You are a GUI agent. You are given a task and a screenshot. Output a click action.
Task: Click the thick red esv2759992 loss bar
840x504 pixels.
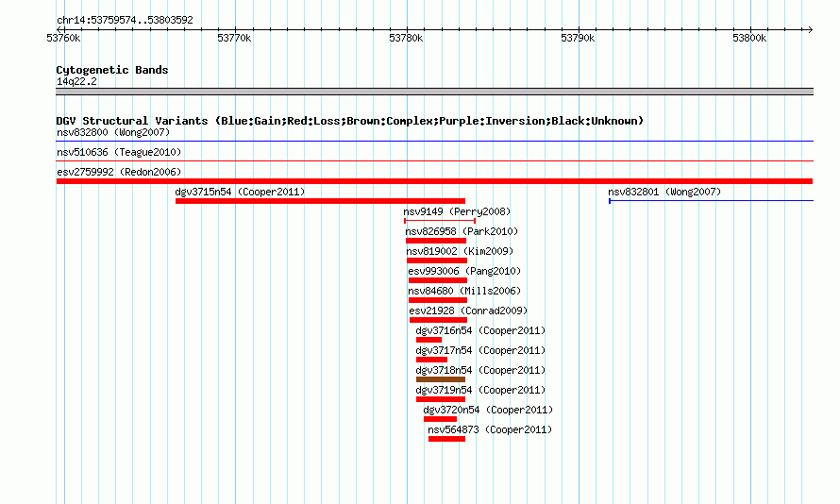434,181
